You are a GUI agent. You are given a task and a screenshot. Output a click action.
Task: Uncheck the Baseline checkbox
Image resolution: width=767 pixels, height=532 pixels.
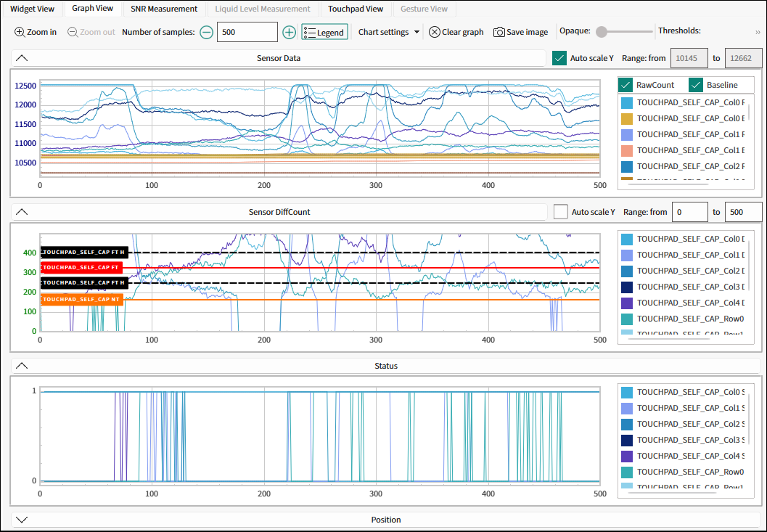(x=696, y=85)
